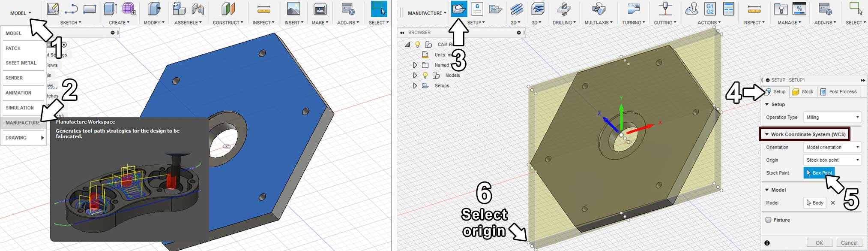Open the Origin Stock box point dropdown
The height and width of the screenshot is (251, 868).
[832, 160]
